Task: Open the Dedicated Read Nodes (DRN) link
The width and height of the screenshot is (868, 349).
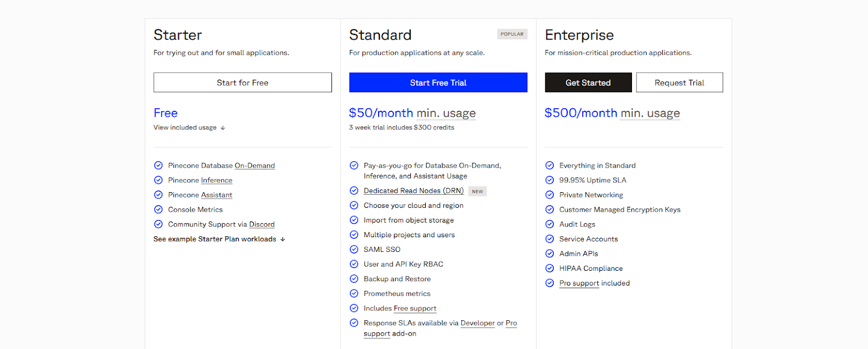Action: pyautogui.click(x=414, y=191)
